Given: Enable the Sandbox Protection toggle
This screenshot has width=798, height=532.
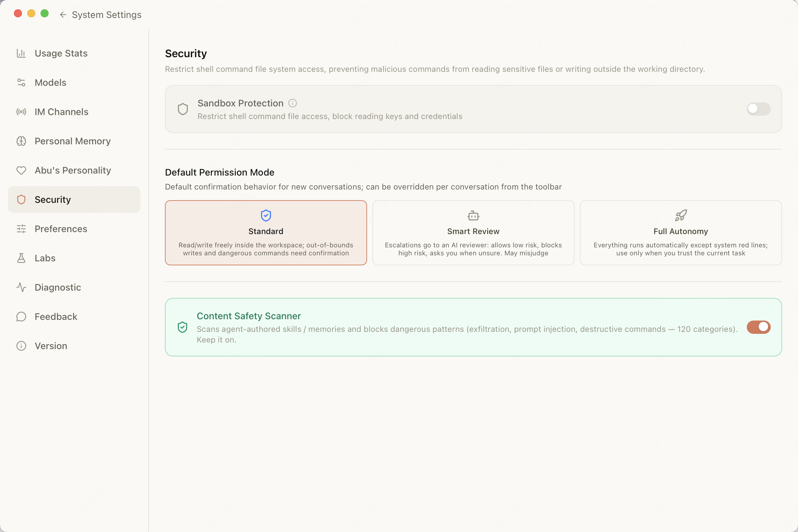Looking at the screenshot, I should 758,109.
